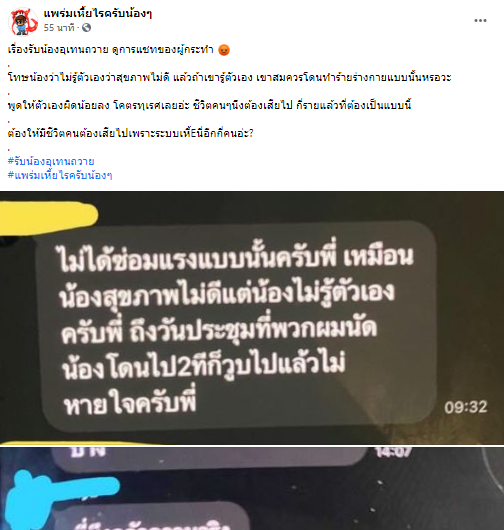Click the 14:07 timestamp in second image
Image resolution: width=504 pixels, height=530 pixels.
393,451
